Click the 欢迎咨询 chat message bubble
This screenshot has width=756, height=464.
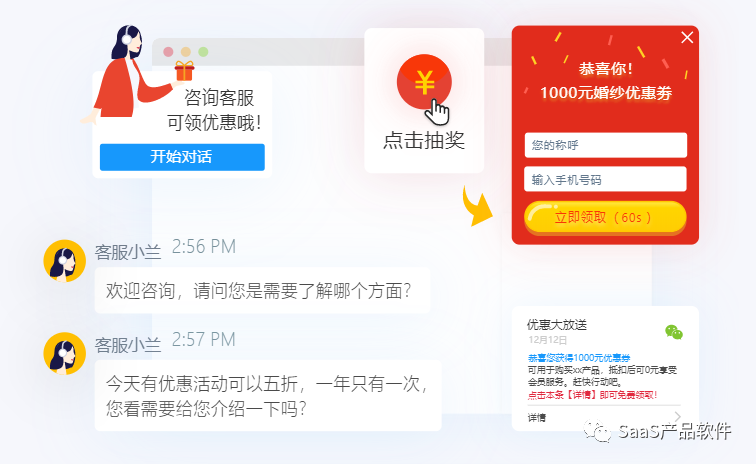[262, 291]
